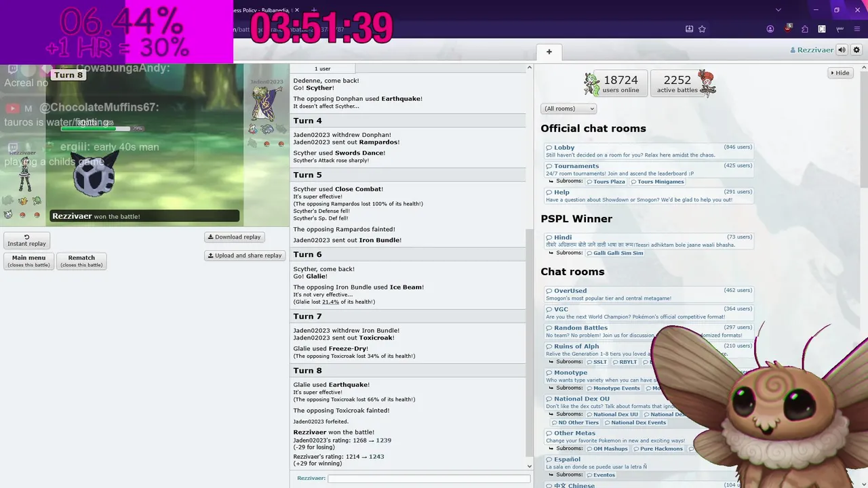This screenshot has height=488, width=868.
Task: Open Galli Galli Sim Sim subroom
Action: click(614, 253)
